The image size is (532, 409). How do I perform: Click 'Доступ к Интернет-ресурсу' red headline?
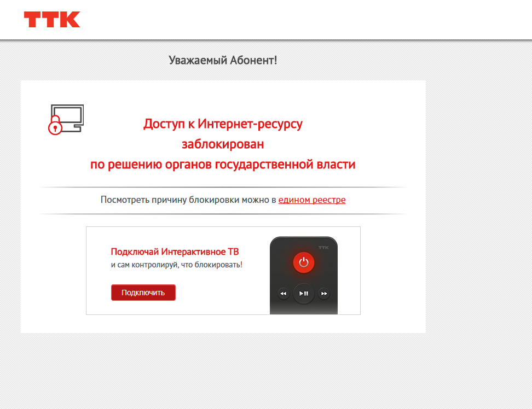coord(223,124)
